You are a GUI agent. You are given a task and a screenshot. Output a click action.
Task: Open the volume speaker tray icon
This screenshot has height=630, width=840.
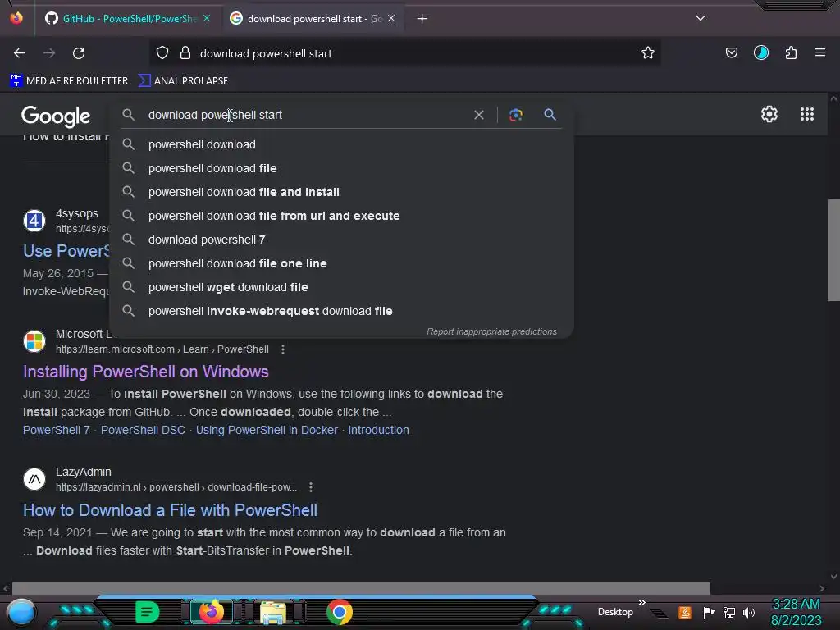tap(748, 612)
